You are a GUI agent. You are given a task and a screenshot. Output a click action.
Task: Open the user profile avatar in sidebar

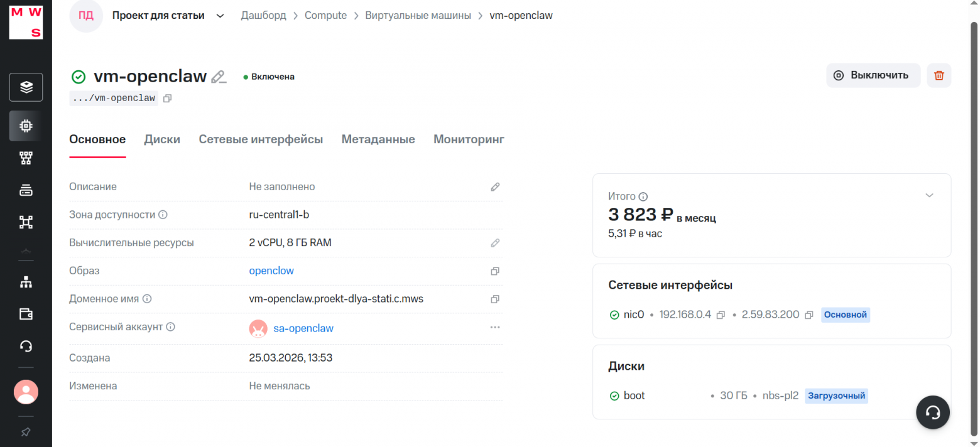click(26, 391)
